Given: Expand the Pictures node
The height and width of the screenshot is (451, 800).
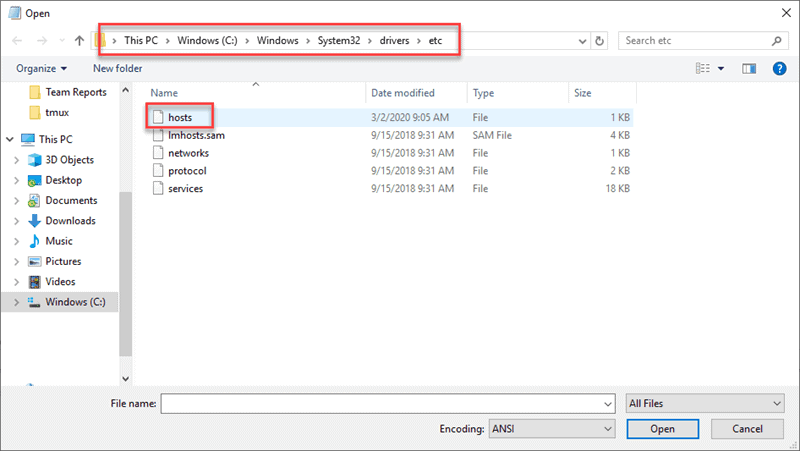Looking at the screenshot, I should (x=16, y=262).
